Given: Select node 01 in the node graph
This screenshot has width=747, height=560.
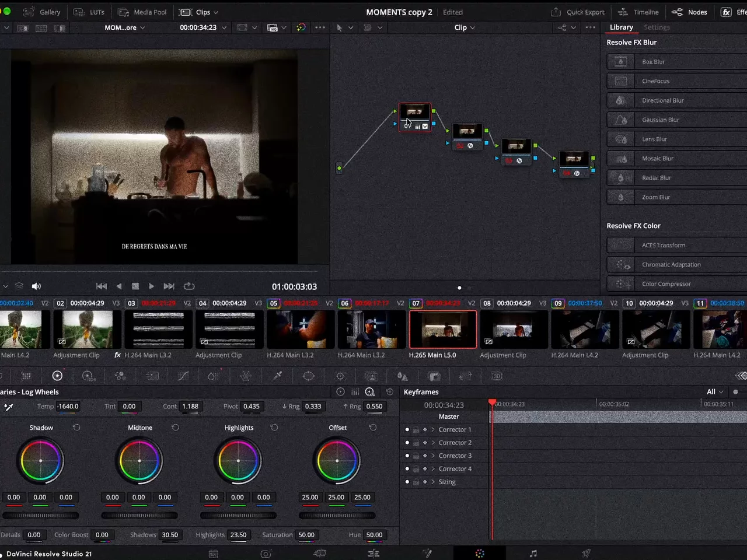Looking at the screenshot, I should point(414,117).
